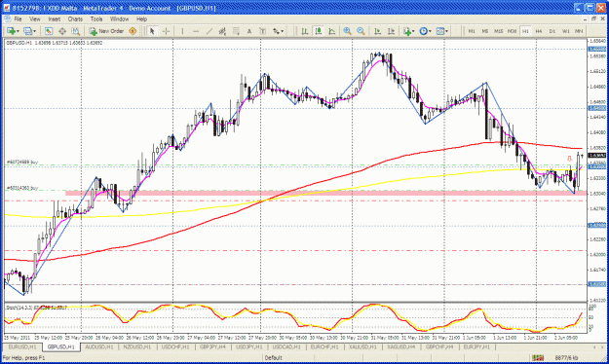Select the Text Label tool

262,31
